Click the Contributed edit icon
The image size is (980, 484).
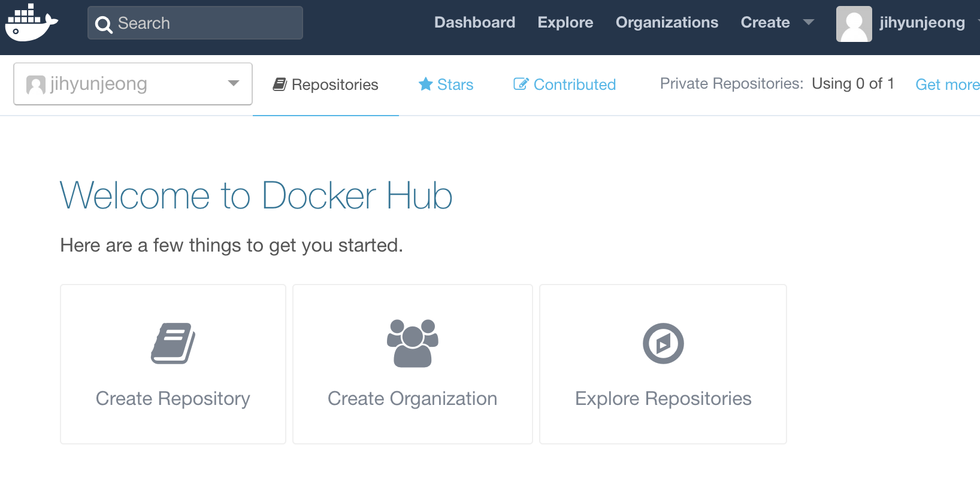521,84
